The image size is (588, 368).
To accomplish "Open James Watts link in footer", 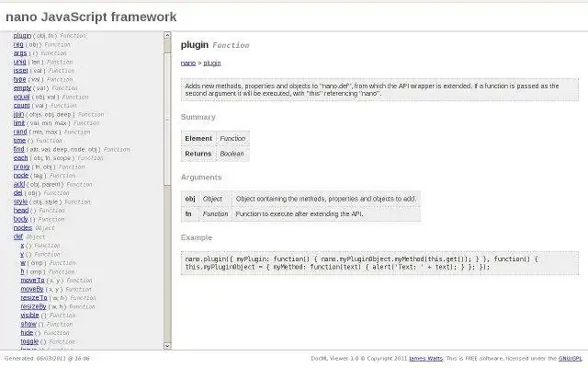I will (425, 359).
